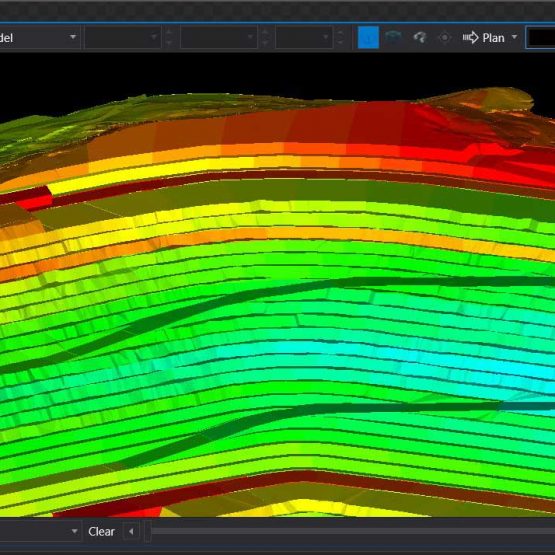Click the left arrow step button beside Clear
555x555 pixels.
point(131,531)
